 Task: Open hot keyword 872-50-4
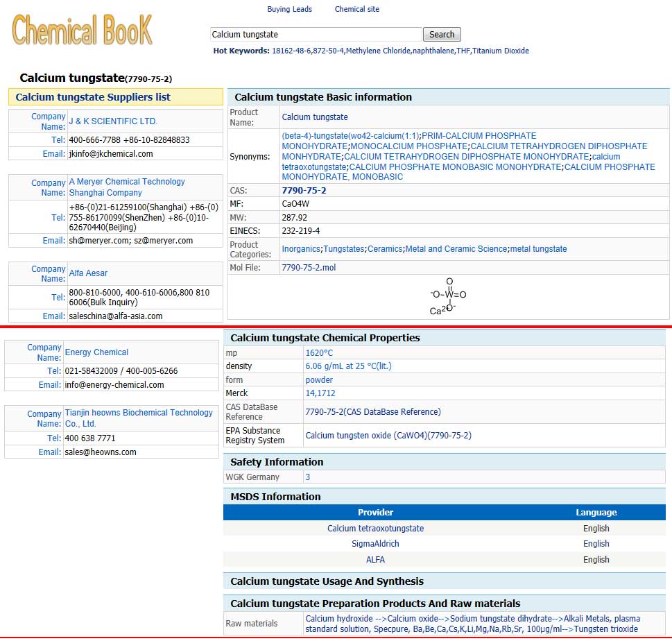click(x=328, y=51)
